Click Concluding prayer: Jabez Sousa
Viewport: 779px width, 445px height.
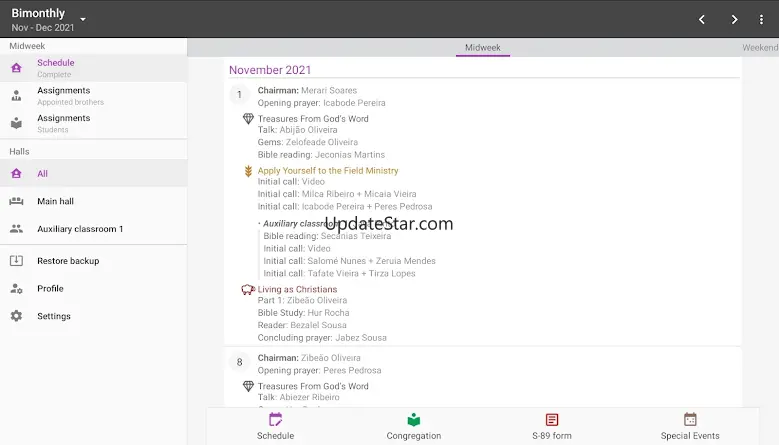point(322,337)
